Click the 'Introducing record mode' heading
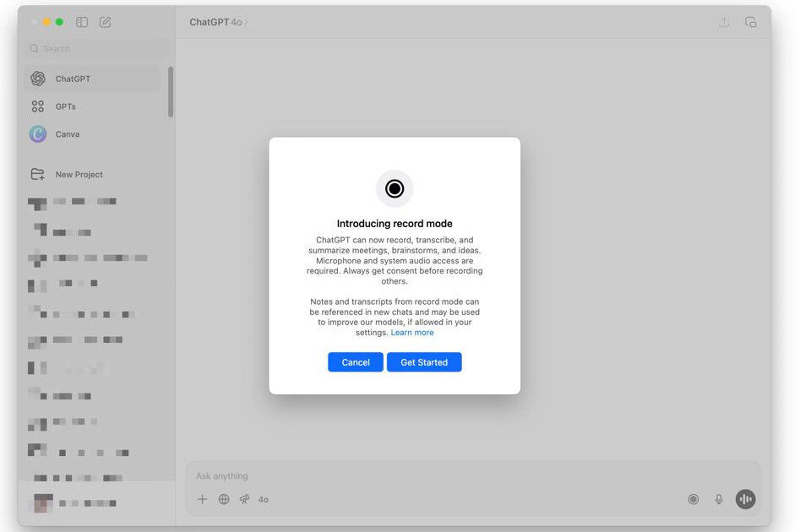This screenshot has height=532, width=811. click(395, 223)
